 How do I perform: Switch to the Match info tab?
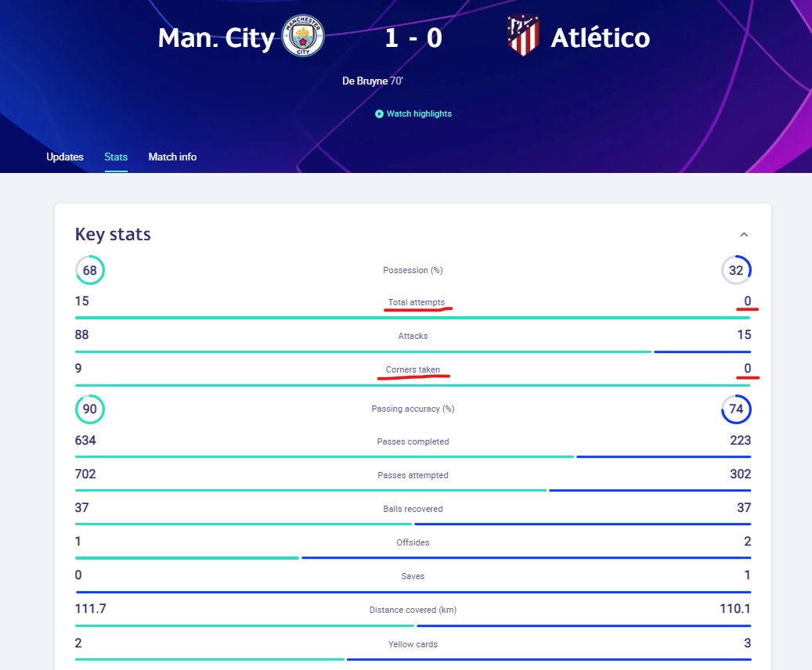click(x=172, y=157)
